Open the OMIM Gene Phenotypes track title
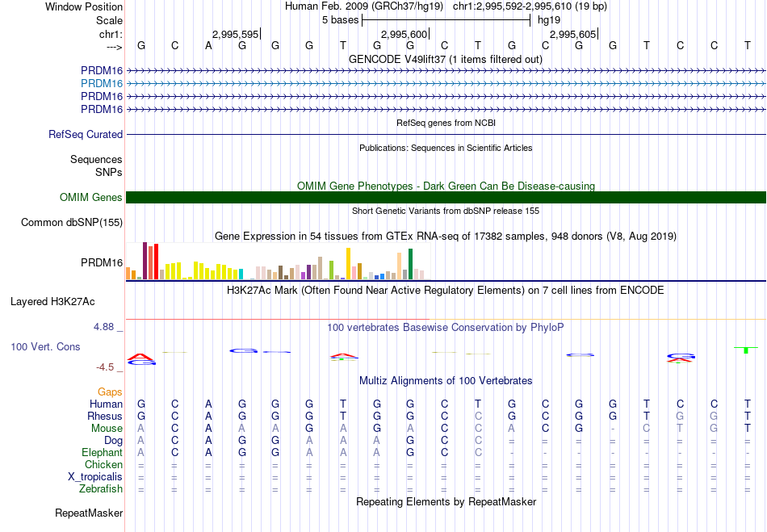The image size is (767, 532). click(x=446, y=186)
